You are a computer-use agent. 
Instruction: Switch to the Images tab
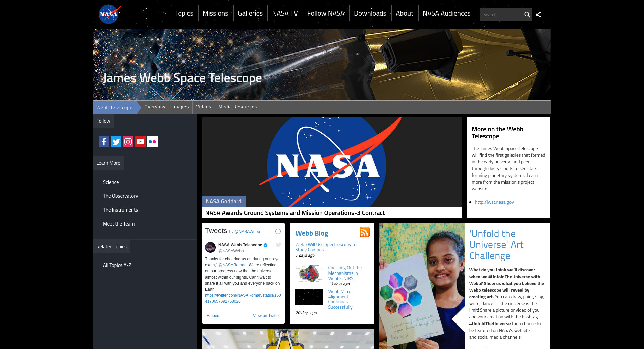[x=180, y=107]
